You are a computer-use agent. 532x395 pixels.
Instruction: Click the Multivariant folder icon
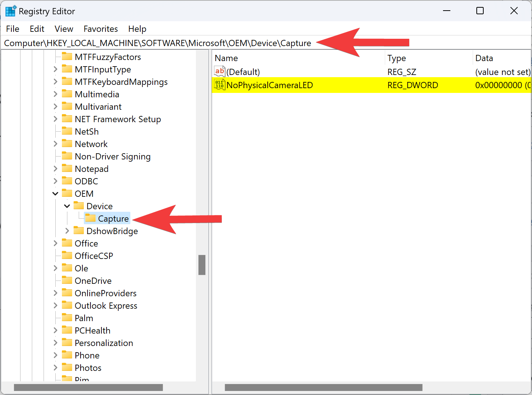[x=67, y=106]
